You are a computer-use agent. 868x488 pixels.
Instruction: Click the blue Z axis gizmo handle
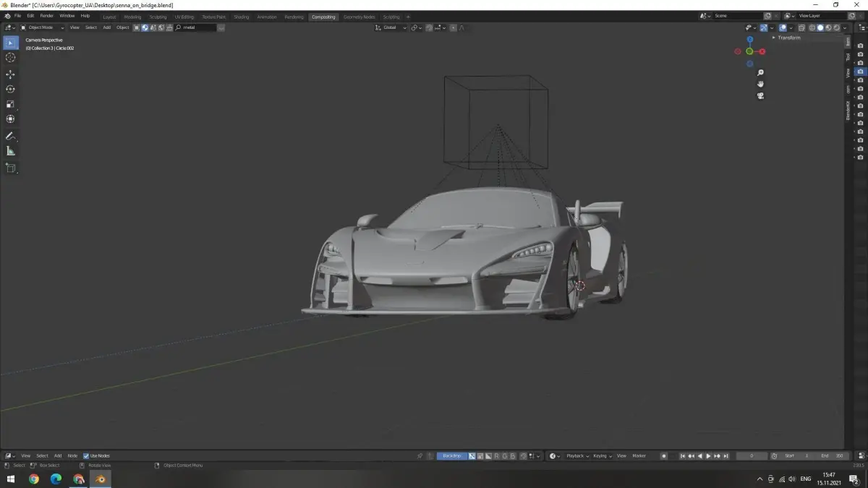point(750,39)
